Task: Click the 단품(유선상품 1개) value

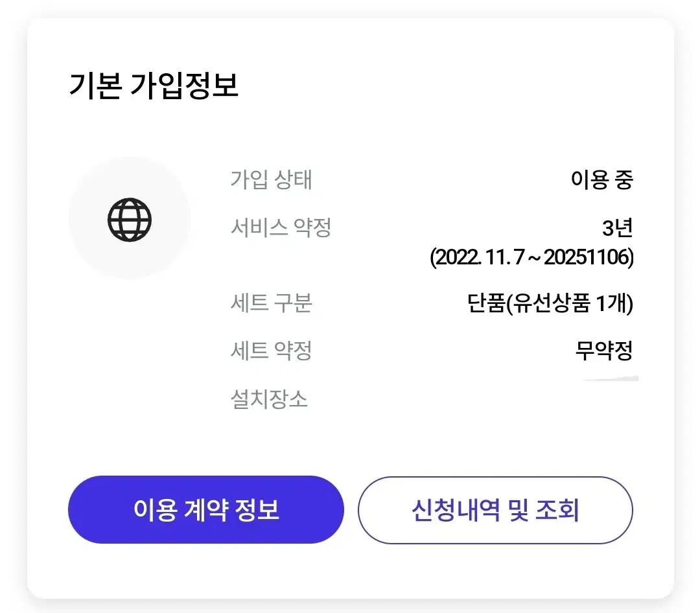Action: [x=550, y=303]
